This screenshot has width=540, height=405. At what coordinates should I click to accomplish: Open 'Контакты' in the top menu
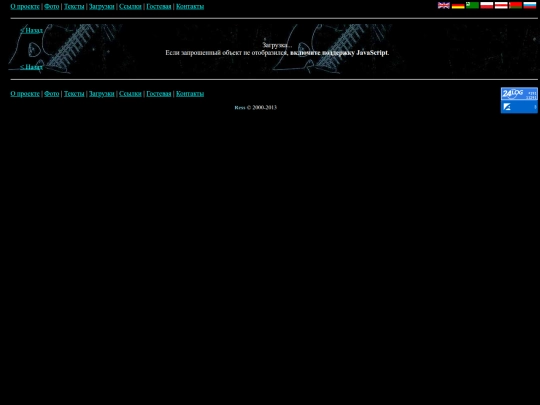(190, 7)
